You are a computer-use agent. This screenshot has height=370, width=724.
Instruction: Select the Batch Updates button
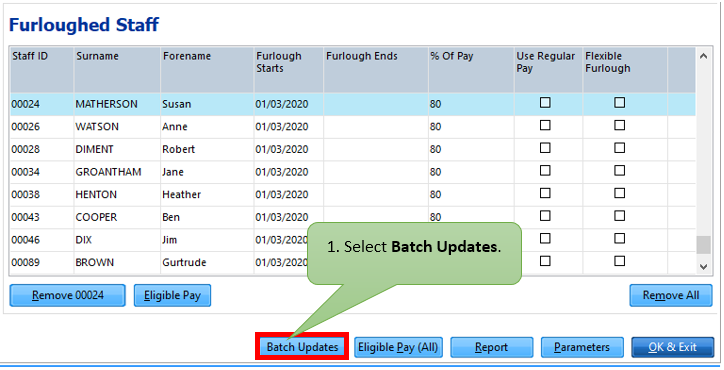click(302, 347)
